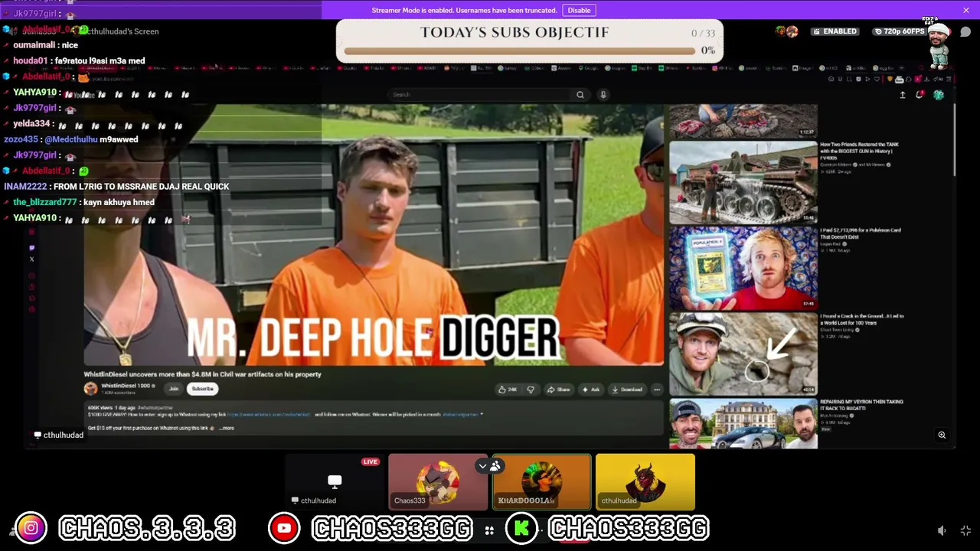Click the YouTube search magnifier button
980x551 pixels.
pos(580,95)
